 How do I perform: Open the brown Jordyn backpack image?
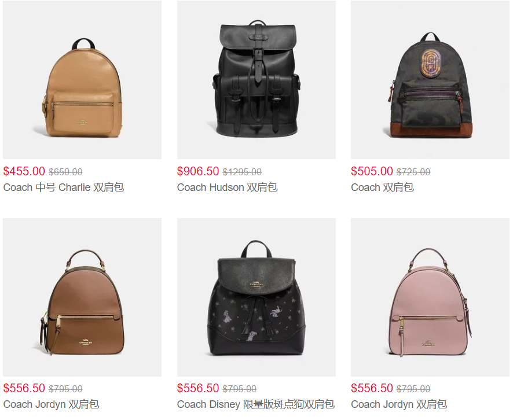(x=82, y=297)
